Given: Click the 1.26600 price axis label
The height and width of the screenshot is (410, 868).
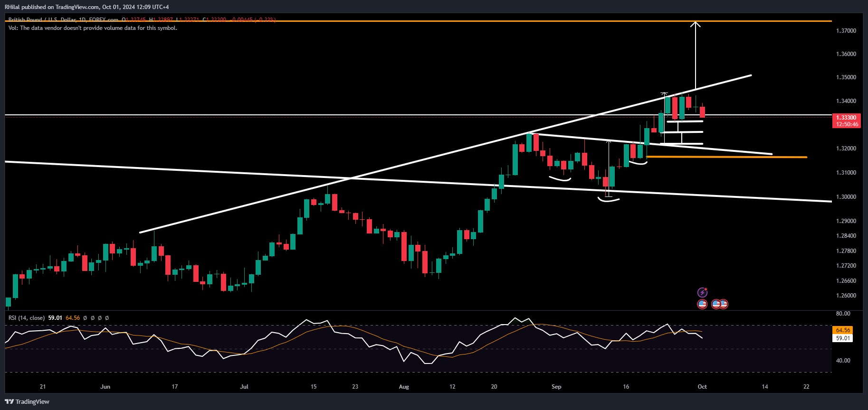Looking at the screenshot, I should [x=846, y=281].
